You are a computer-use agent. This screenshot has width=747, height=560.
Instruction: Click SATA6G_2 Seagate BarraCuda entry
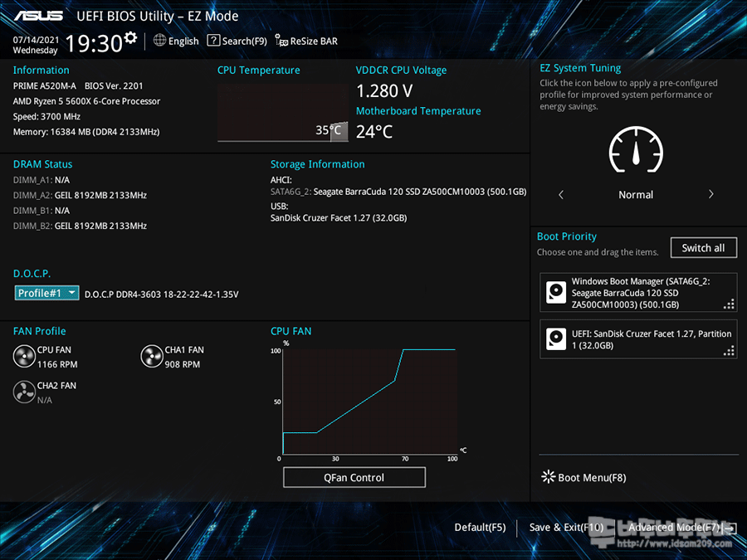(x=398, y=192)
